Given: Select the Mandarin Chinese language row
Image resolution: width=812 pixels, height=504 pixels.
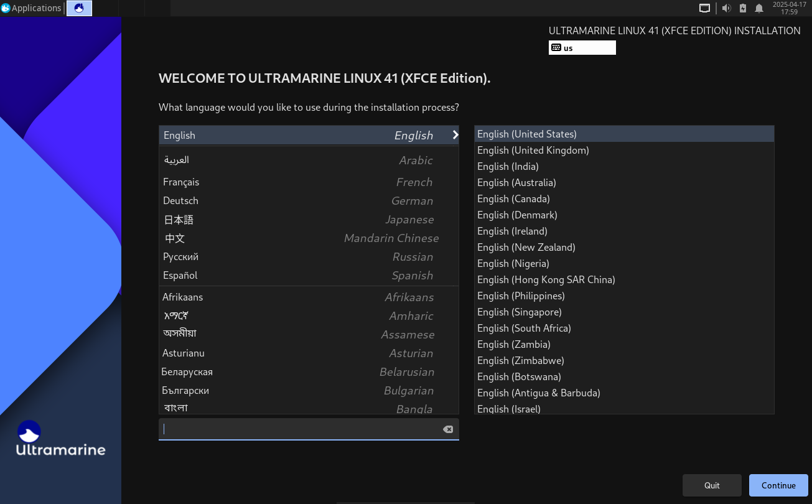Looking at the screenshot, I should pyautogui.click(x=309, y=238).
